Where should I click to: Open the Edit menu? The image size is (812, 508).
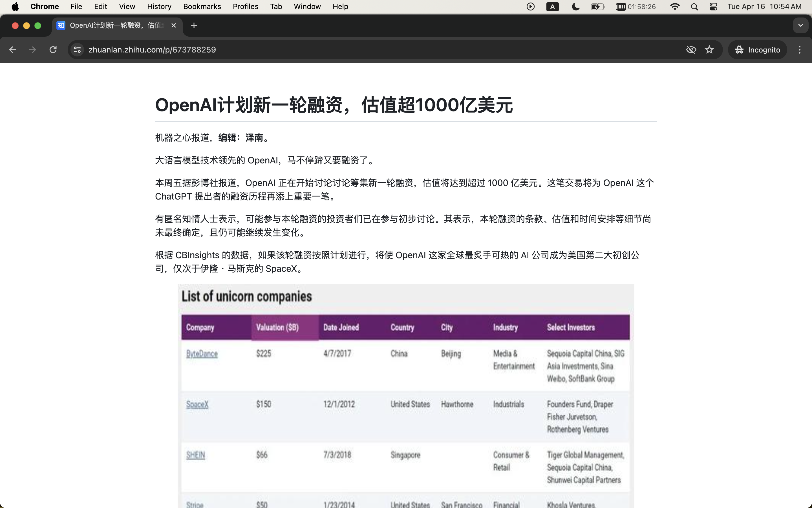[x=100, y=7]
